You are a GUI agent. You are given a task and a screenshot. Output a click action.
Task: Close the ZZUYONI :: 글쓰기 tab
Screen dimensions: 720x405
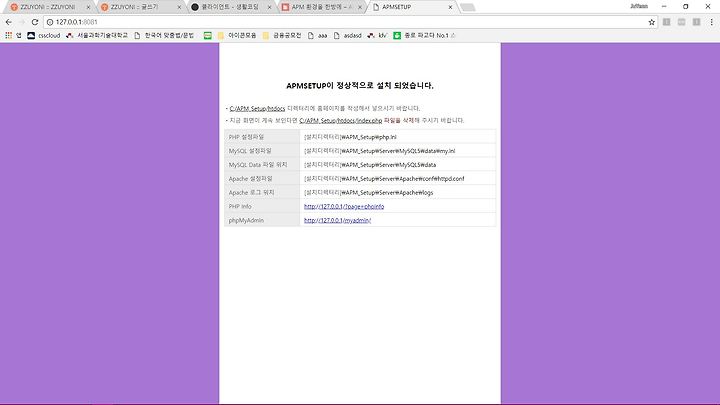[179, 7]
